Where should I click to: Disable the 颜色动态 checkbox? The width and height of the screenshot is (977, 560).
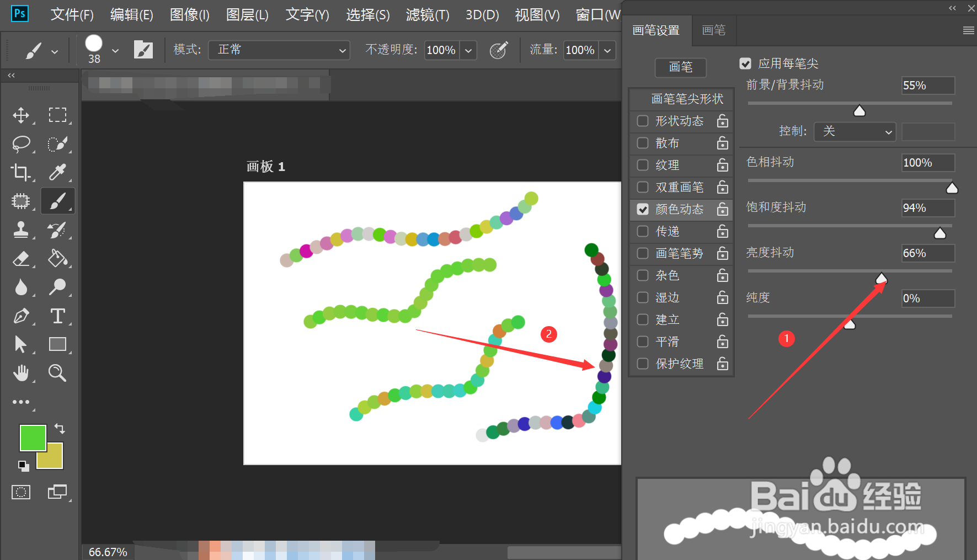tap(642, 209)
